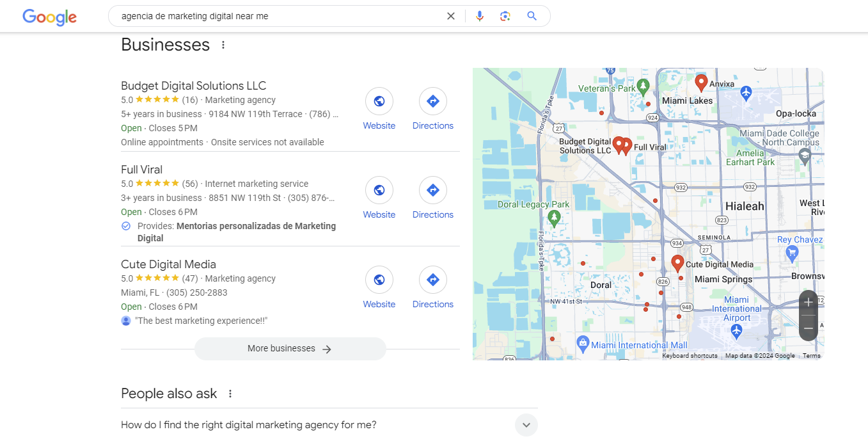Click How do I find the right question

click(249, 424)
